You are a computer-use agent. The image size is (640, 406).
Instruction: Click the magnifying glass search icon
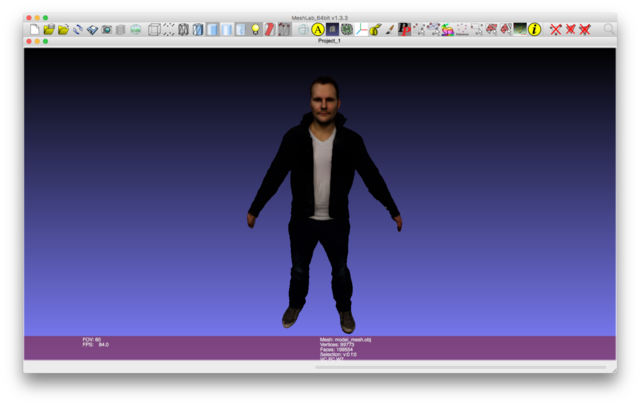tap(609, 29)
